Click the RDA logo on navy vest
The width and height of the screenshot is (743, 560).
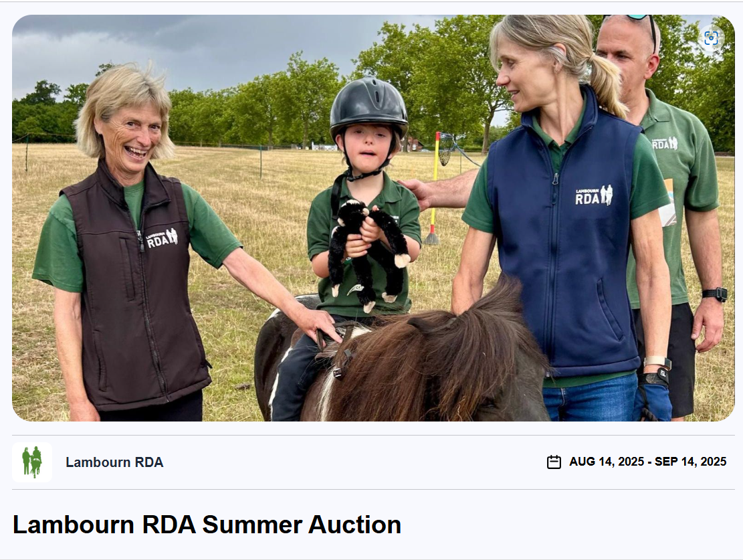click(x=594, y=195)
